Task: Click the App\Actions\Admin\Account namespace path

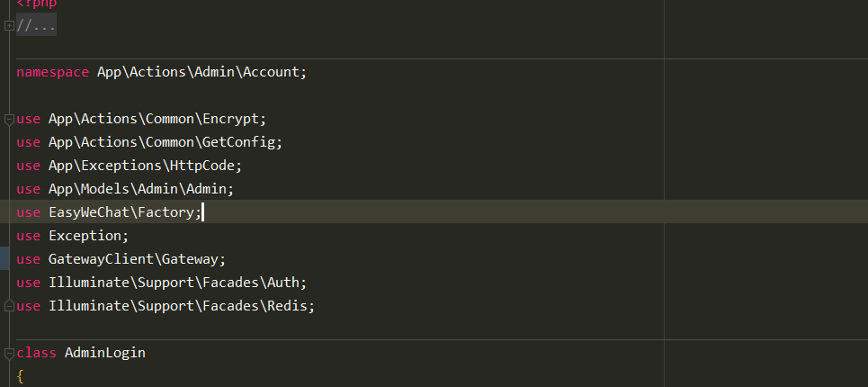Action: (x=199, y=72)
